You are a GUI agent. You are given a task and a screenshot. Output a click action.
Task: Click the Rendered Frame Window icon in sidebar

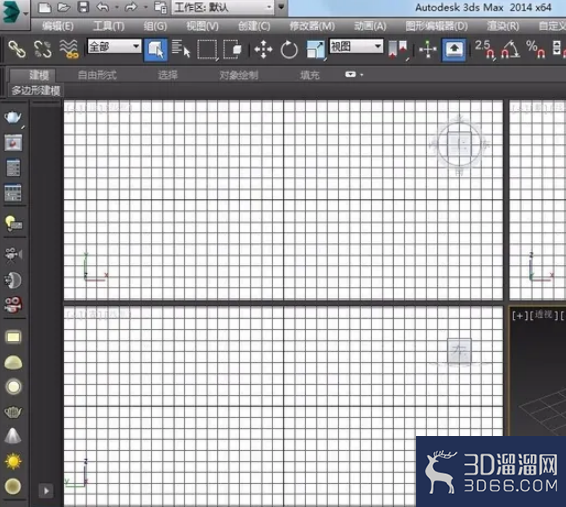pos(13,143)
